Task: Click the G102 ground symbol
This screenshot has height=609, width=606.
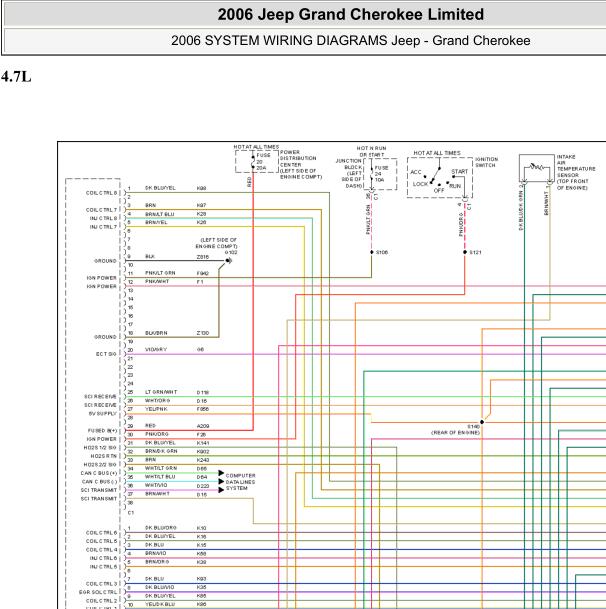Action: [228, 261]
